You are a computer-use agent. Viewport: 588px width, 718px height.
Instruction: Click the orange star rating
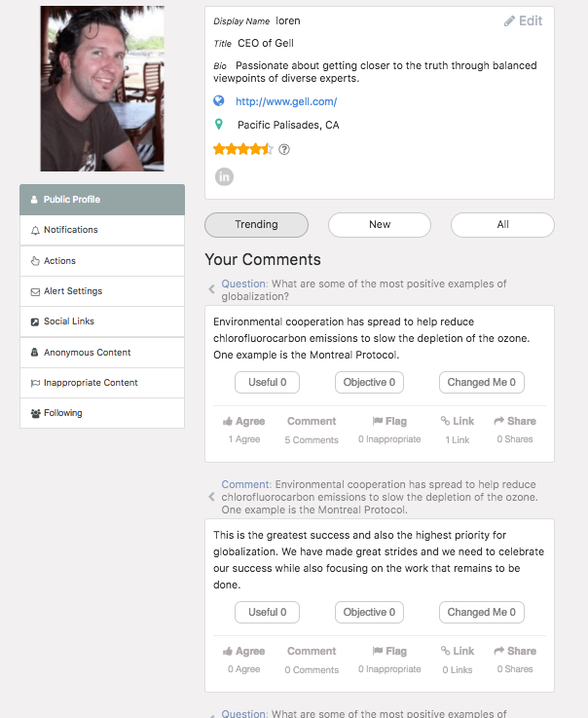242,149
